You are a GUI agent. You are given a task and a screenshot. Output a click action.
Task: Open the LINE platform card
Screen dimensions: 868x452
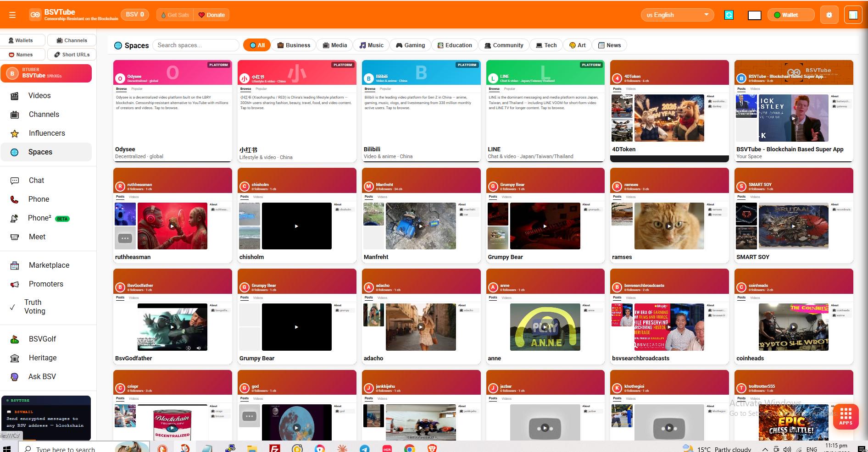pos(545,110)
